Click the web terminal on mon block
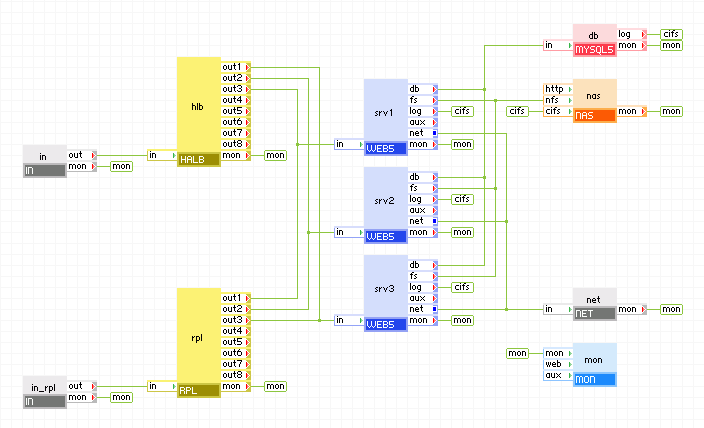 pyautogui.click(x=553, y=364)
